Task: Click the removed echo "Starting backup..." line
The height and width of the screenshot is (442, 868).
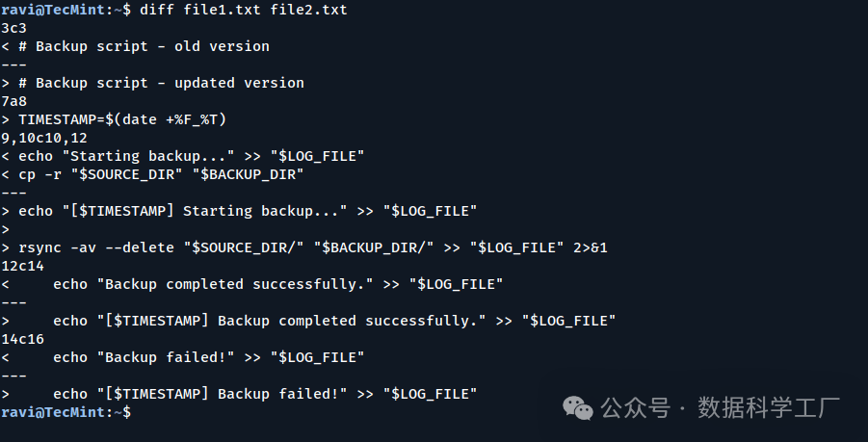Action: click(x=191, y=156)
